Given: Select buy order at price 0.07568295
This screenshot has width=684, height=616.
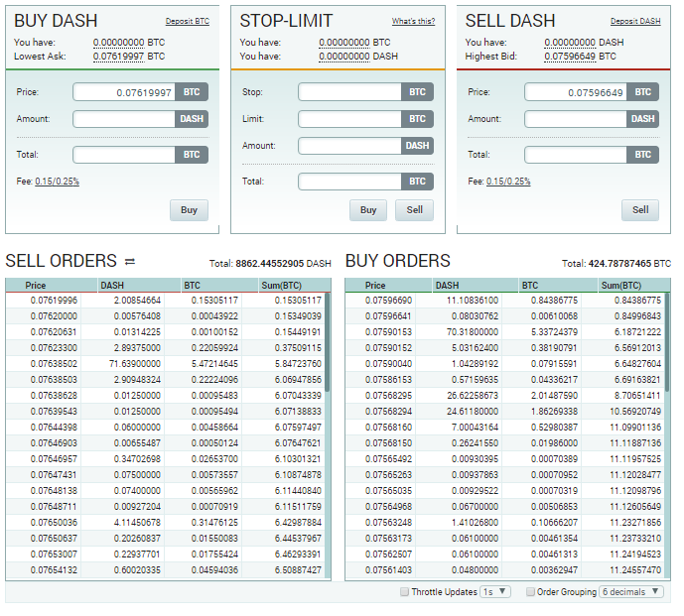Looking at the screenshot, I should click(x=505, y=396).
